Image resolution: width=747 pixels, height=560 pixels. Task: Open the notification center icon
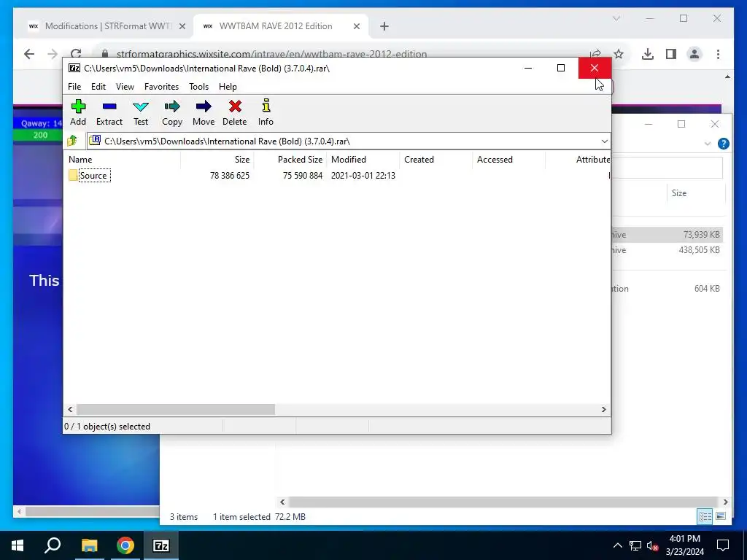pos(723,545)
